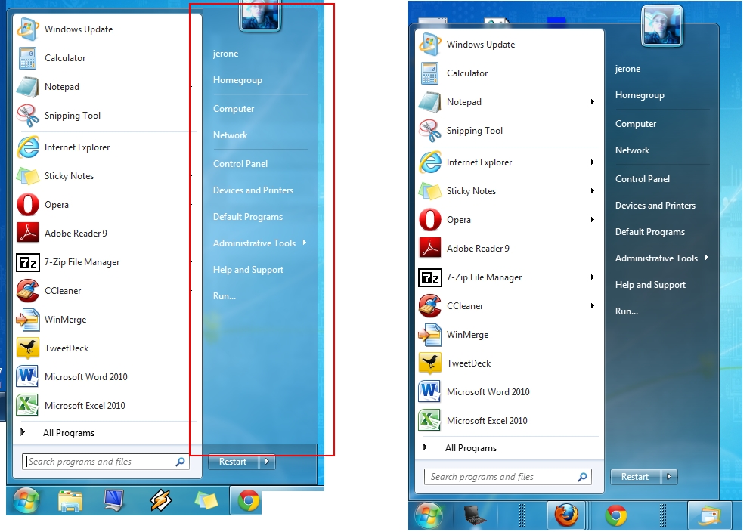
Task: Open Microsoft Word 2010 in right Start menu
Action: click(488, 392)
